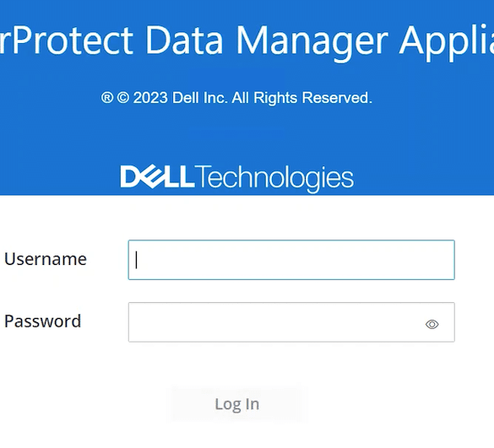Show password using the eye icon

[x=432, y=324]
